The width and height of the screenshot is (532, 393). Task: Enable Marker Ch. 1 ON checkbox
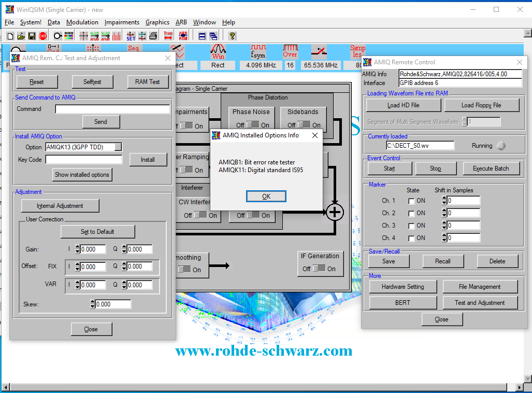[411, 201]
